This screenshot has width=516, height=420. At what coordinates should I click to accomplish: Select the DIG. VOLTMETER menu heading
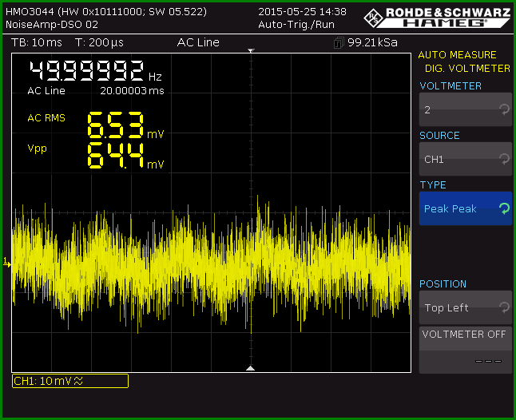467,69
